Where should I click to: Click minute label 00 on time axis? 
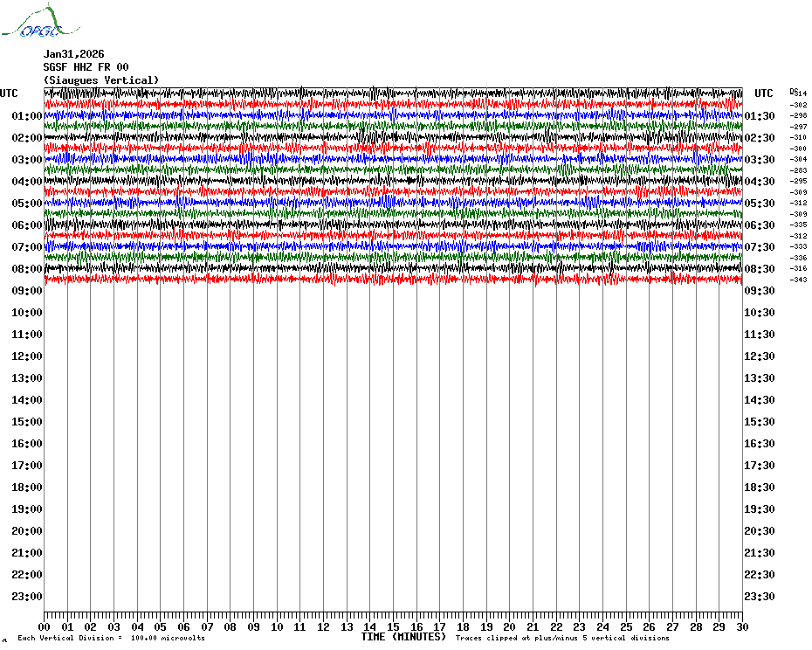point(44,626)
